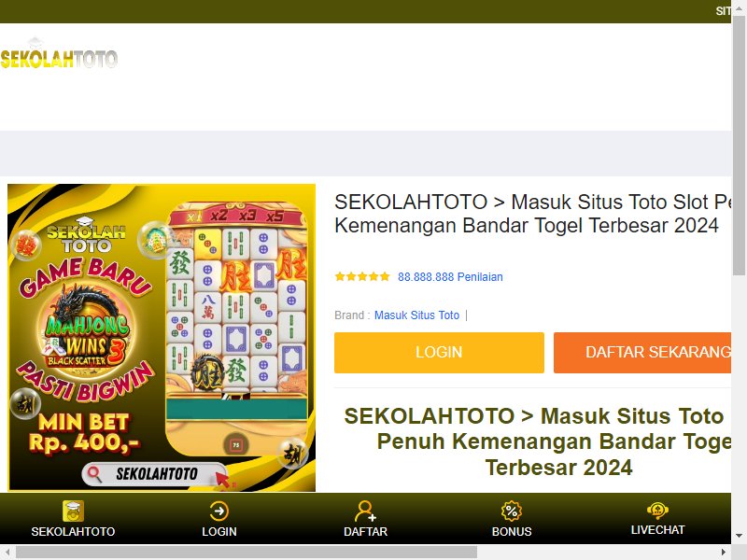Screen dimensions: 747x560
Task: Click the scroll-down arrow of vertical scrollbar
Action: pyautogui.click(x=739, y=536)
